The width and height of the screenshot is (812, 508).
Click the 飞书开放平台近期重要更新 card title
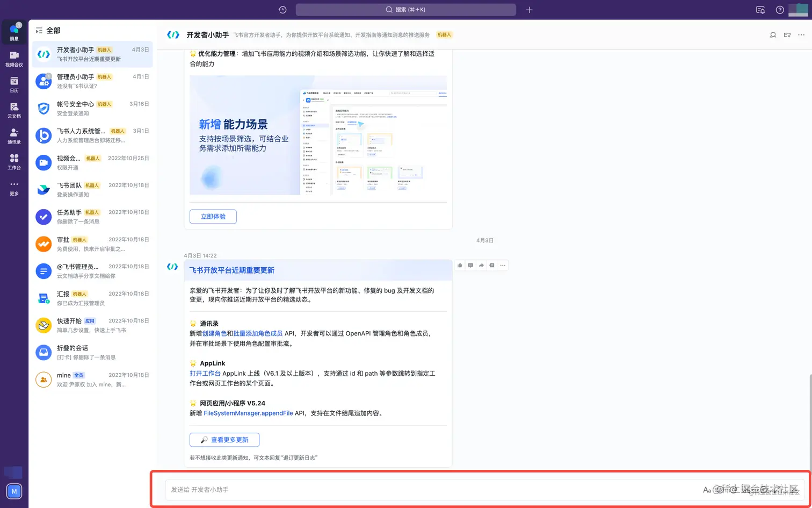pyautogui.click(x=232, y=270)
